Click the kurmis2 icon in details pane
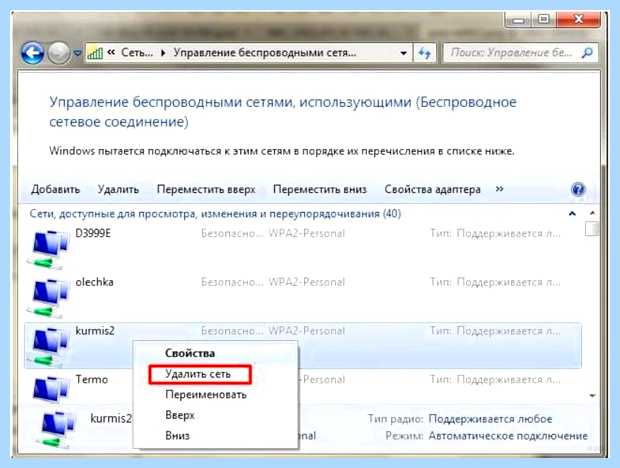 click(x=57, y=428)
